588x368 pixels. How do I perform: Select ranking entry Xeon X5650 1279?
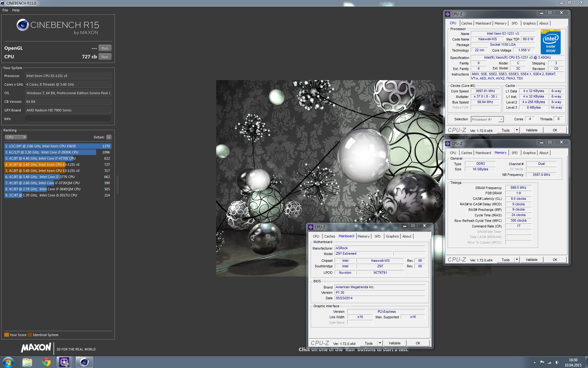click(58, 146)
